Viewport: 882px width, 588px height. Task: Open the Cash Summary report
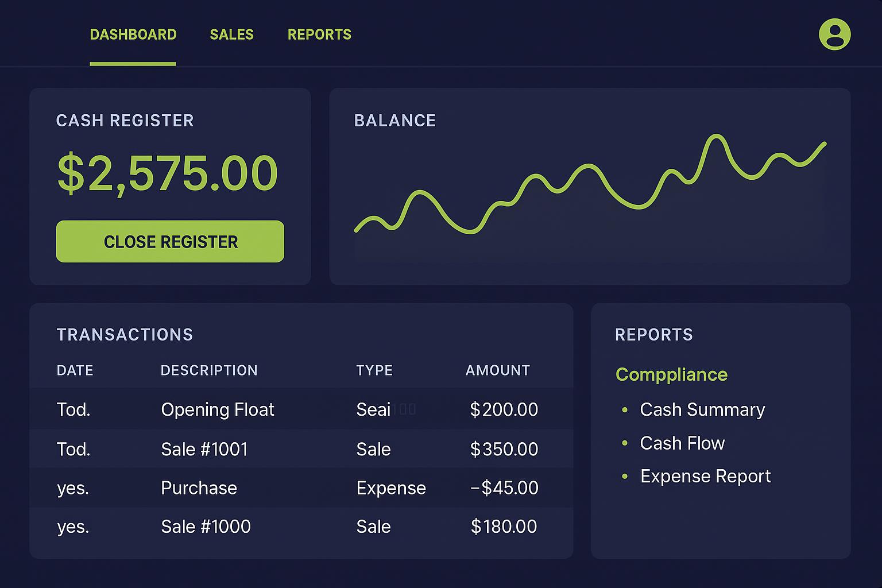pyautogui.click(x=702, y=409)
